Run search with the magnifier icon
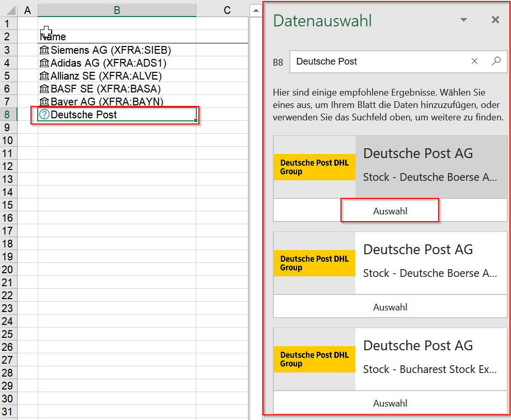Viewport: 511px width, 420px height. pyautogui.click(x=496, y=61)
